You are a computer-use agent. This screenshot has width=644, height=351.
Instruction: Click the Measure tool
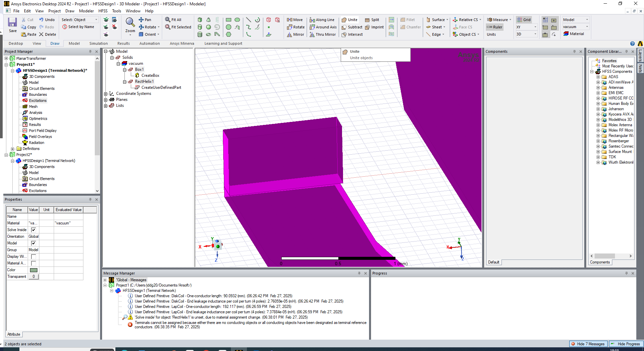point(497,20)
